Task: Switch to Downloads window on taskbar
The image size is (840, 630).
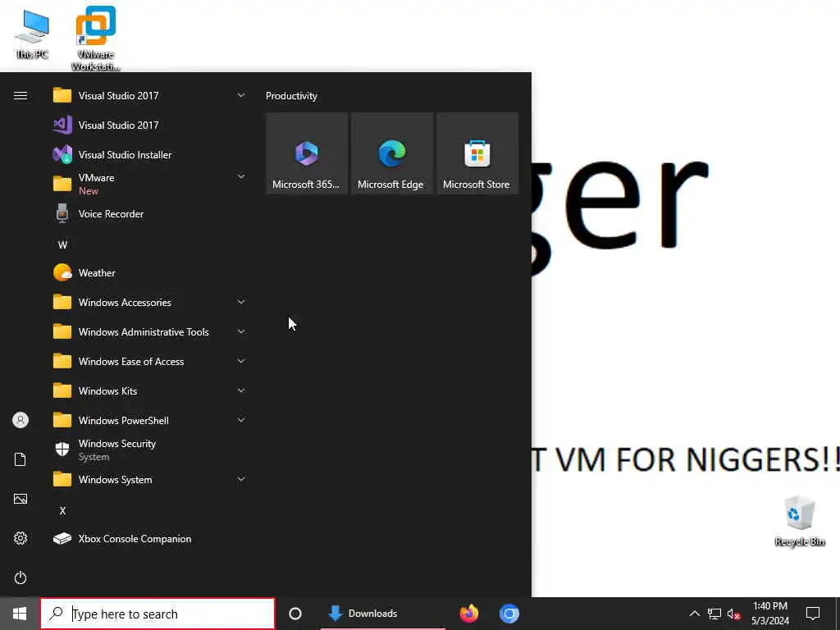Action: pos(382,614)
